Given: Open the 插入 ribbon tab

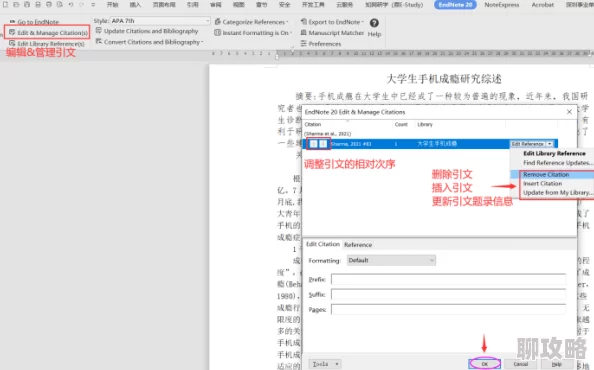Looking at the screenshot, I should (x=135, y=5).
